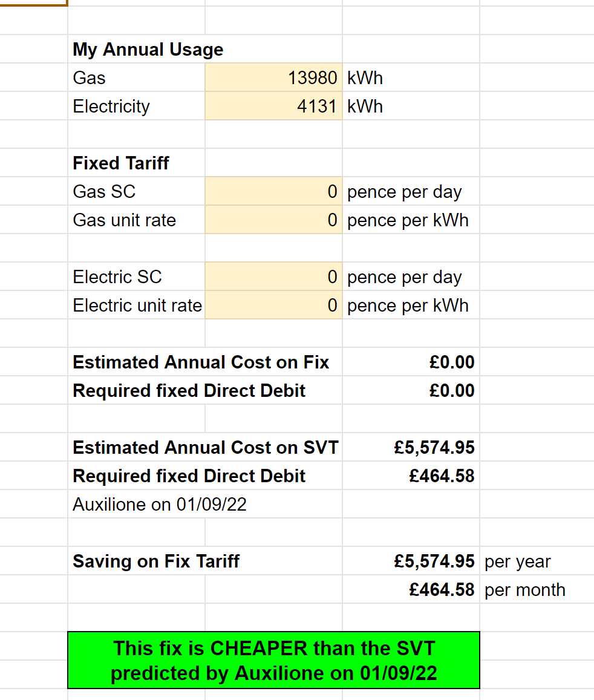Select the Electricity row label cell
Viewport: 594px width, 700px height.
111,106
